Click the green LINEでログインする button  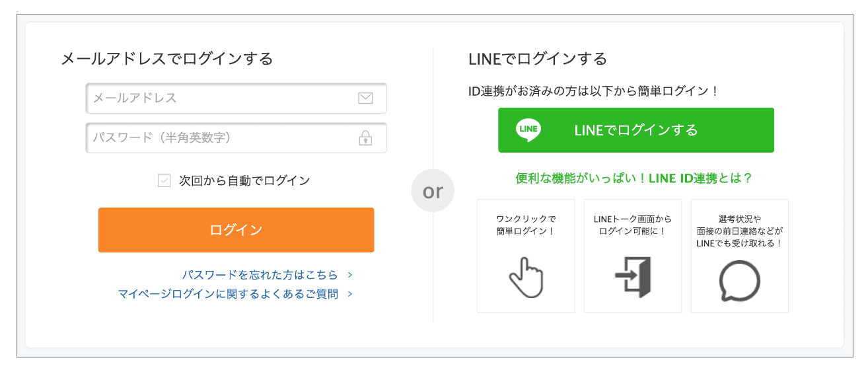pos(636,130)
